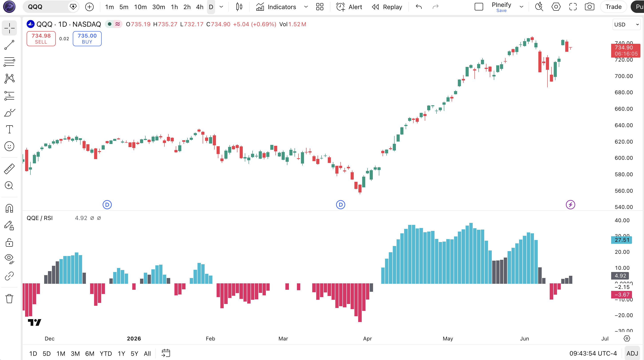Image resolution: width=644 pixels, height=360 pixels.
Task: Open the price scale settings gear
Action: coord(627,338)
